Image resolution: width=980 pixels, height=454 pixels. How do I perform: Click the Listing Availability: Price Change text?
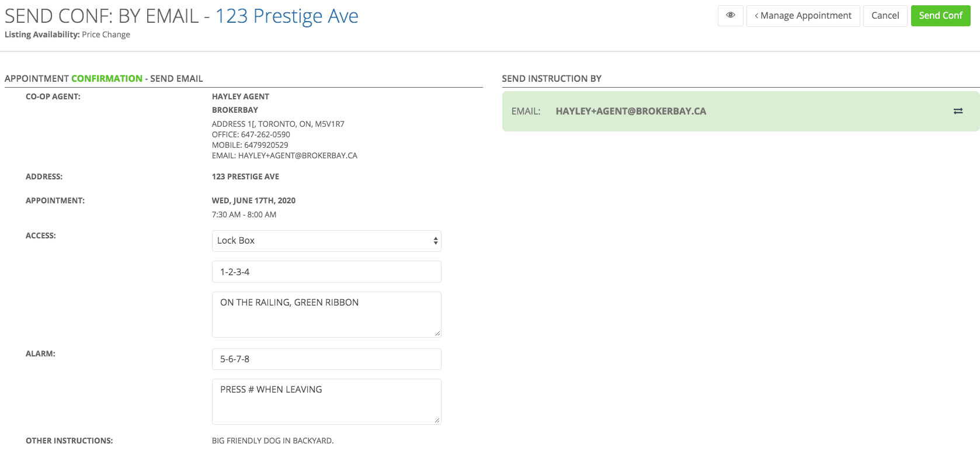(x=67, y=34)
